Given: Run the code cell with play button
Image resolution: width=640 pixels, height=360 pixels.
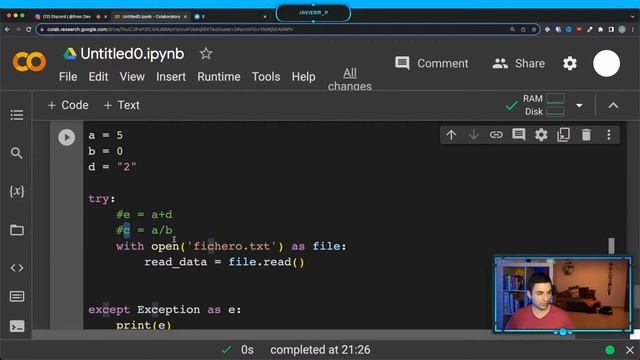Looking at the screenshot, I should (x=67, y=137).
